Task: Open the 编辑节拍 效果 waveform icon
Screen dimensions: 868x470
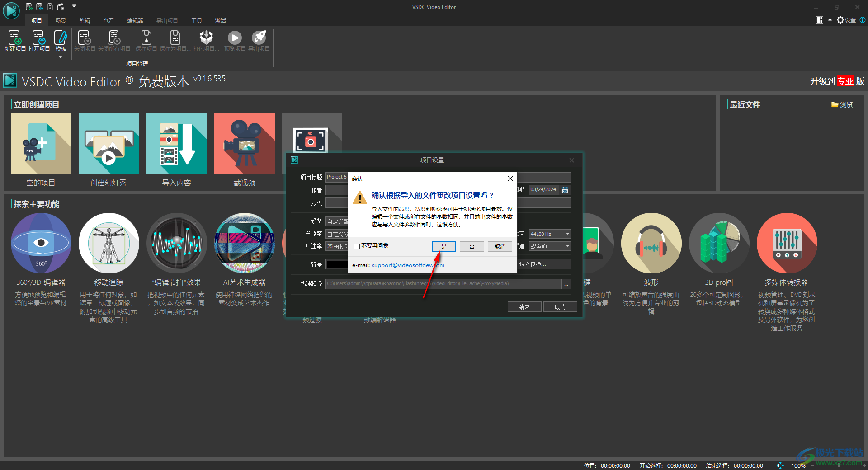Action: [x=176, y=243]
